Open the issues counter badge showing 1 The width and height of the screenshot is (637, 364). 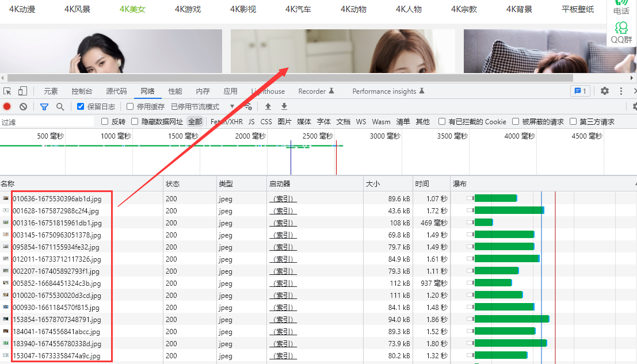click(x=580, y=91)
